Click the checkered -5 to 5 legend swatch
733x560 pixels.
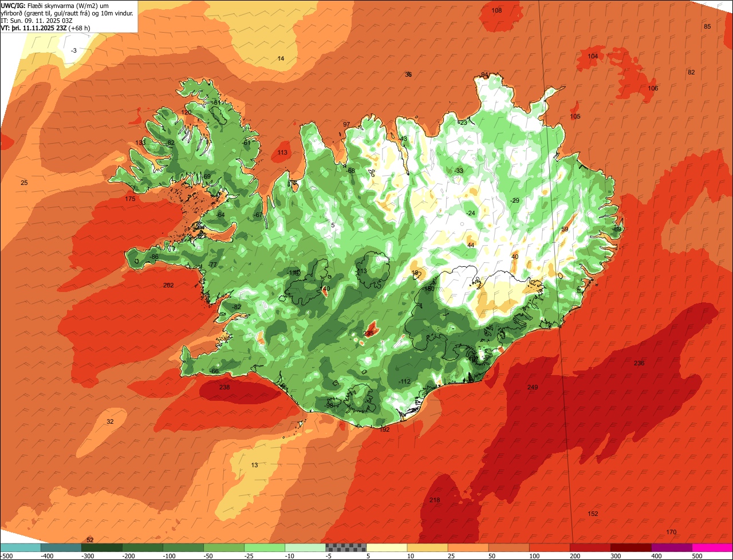tap(346, 547)
